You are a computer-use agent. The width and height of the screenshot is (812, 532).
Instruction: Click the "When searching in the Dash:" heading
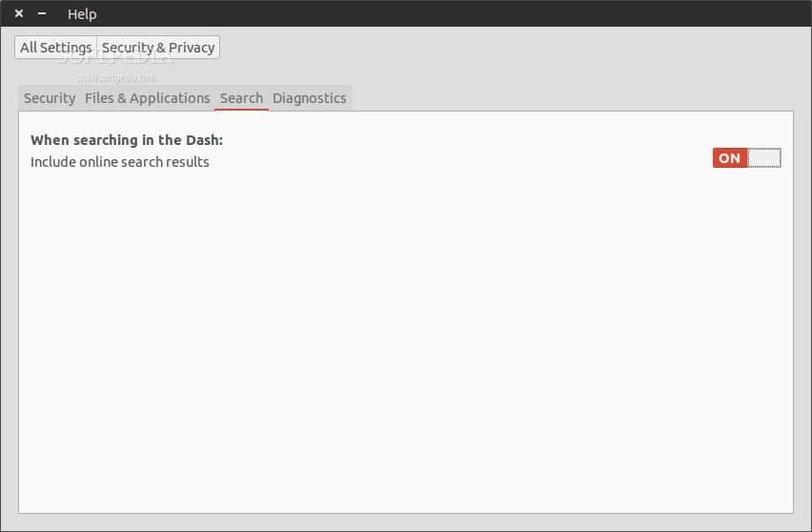click(x=127, y=140)
